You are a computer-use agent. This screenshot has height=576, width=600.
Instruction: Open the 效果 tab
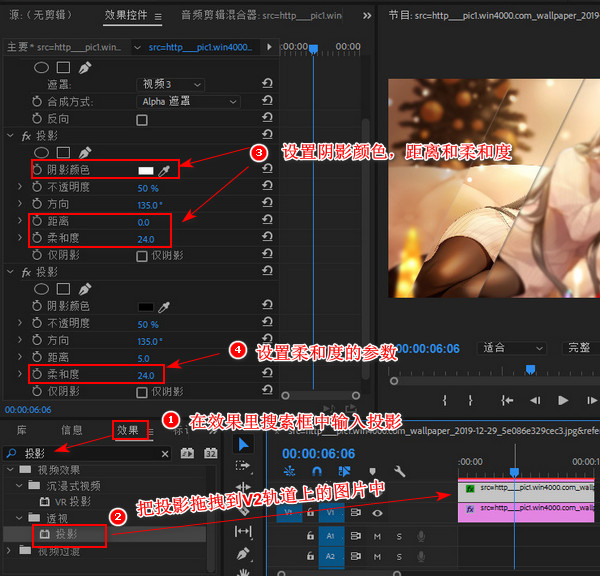pyautogui.click(x=128, y=430)
